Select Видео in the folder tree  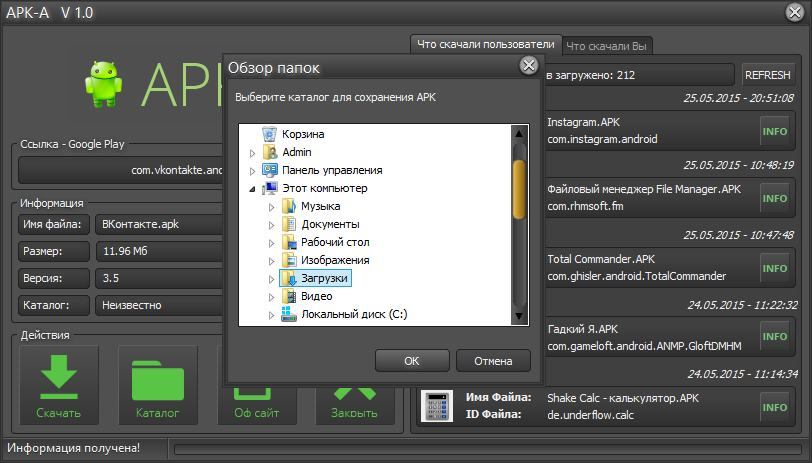click(x=316, y=296)
